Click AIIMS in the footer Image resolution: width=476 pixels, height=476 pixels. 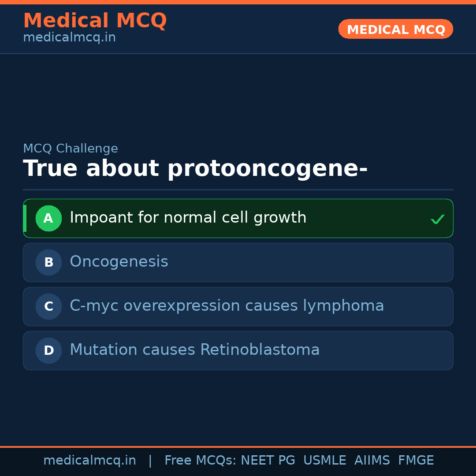pos(372,461)
